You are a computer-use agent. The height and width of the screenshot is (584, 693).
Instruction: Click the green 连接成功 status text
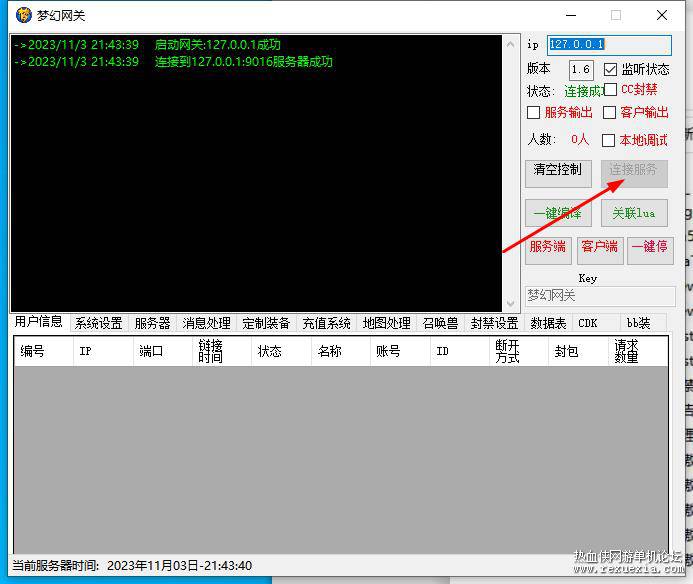584,92
